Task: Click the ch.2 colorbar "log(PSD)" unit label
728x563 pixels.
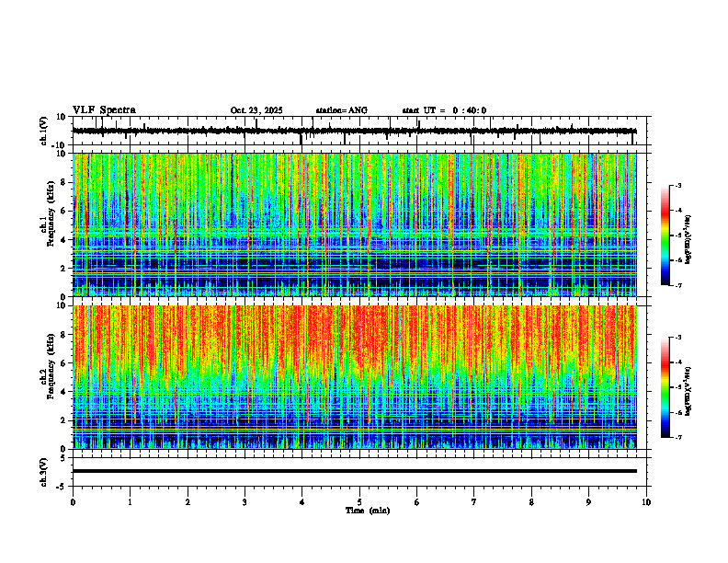Action: pyautogui.click(x=688, y=390)
